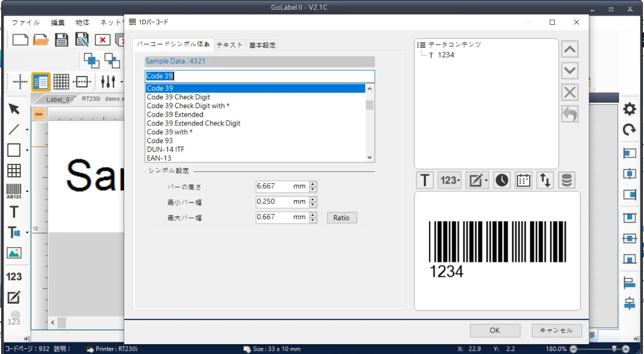Click the barcode type Code 39 combo field
The height and width of the screenshot is (354, 644).
[260, 76]
